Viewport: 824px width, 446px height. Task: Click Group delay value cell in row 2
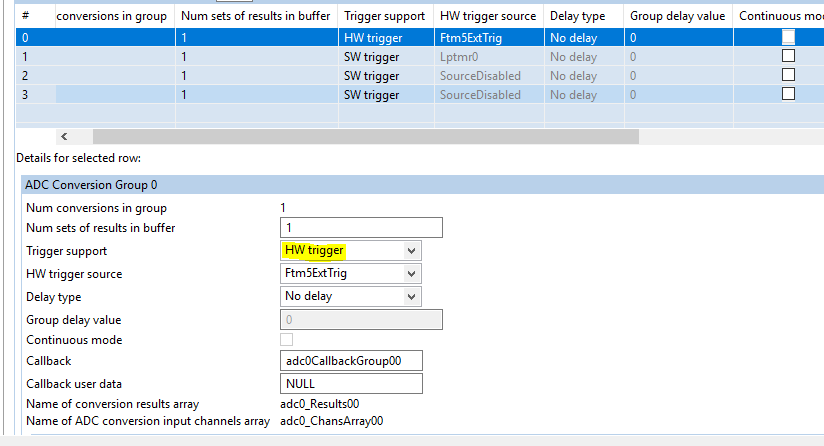[x=679, y=76]
